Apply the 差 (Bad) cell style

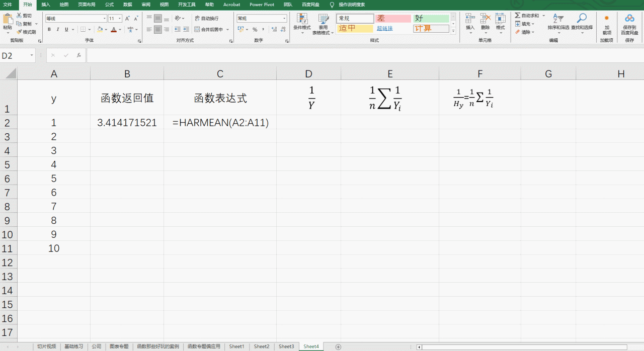click(x=393, y=19)
